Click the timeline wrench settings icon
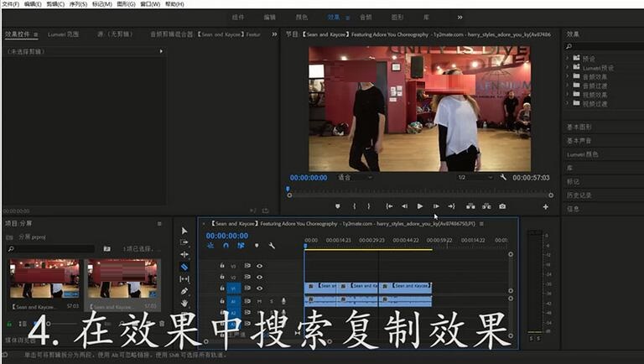The height and width of the screenshot is (364, 644). tap(272, 246)
